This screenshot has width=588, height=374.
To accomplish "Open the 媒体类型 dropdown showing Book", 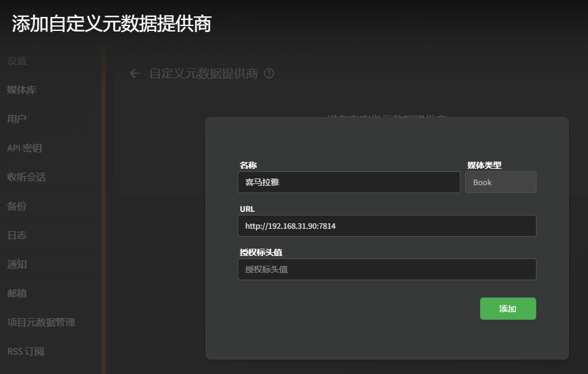I will (500, 182).
